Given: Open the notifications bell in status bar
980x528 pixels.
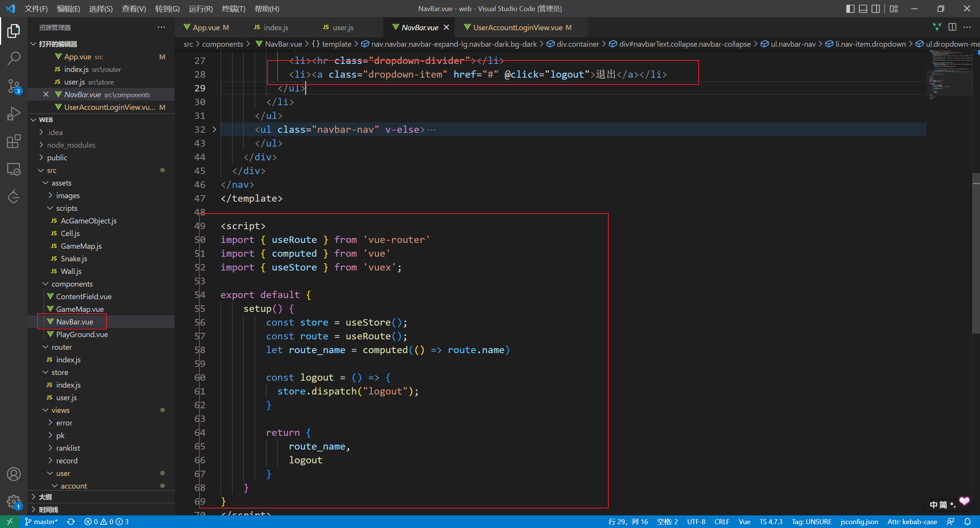Looking at the screenshot, I should [x=967, y=521].
